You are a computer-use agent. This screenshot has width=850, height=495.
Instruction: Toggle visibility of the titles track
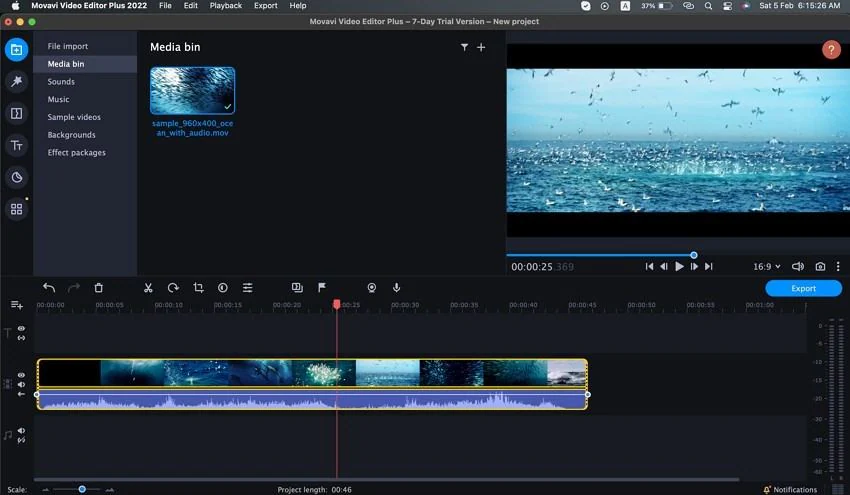tap(21, 328)
